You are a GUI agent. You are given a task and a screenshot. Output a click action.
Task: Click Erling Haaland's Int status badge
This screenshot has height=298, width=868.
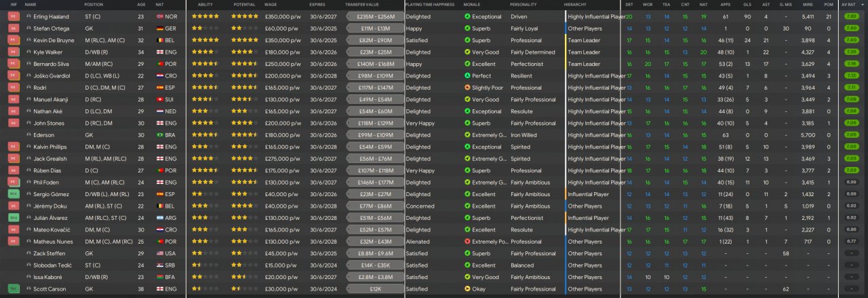14,16
